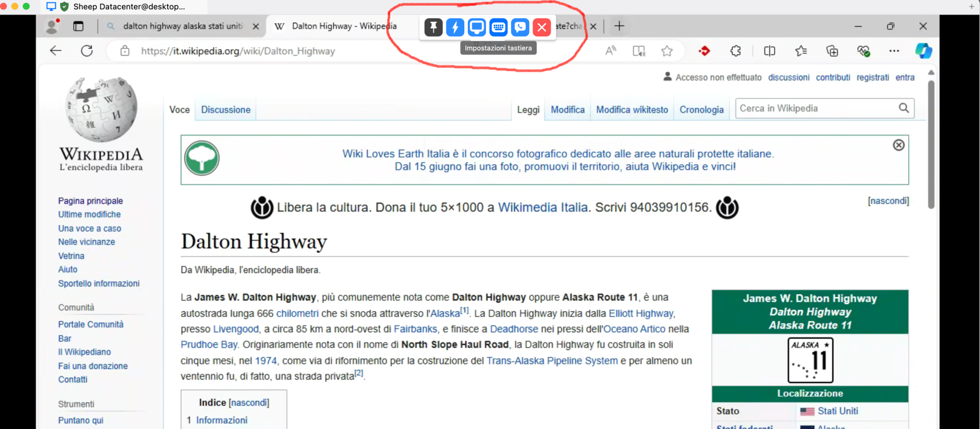The width and height of the screenshot is (980, 429).
Task: Open the chat bubble icon in remote toolbar
Action: click(520, 27)
